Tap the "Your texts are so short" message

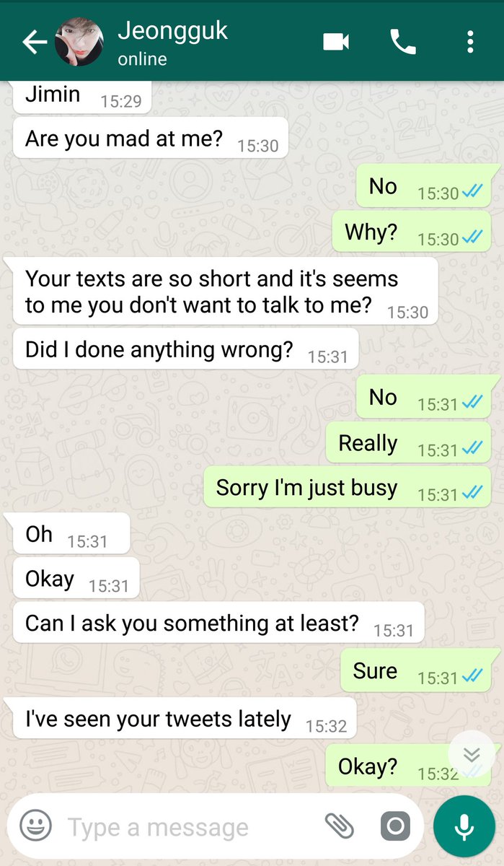coord(226,292)
